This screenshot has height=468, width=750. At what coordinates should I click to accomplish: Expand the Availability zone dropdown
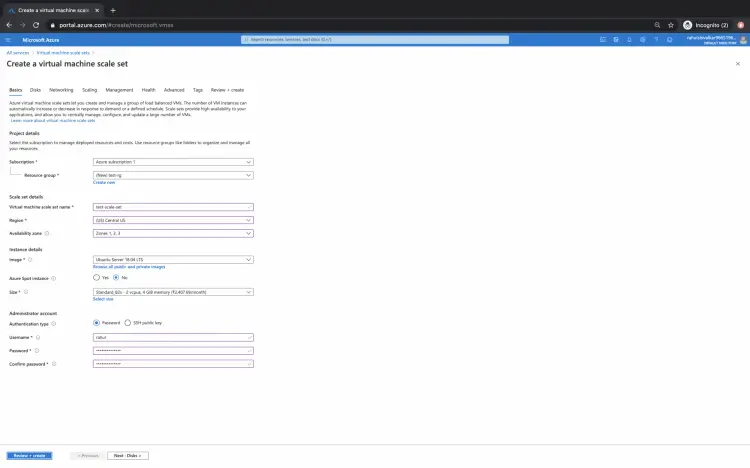pyautogui.click(x=173, y=234)
